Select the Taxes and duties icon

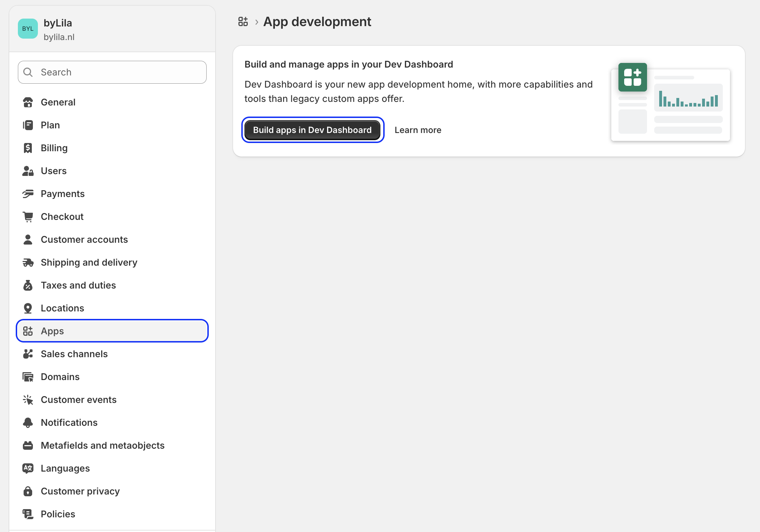coord(28,285)
